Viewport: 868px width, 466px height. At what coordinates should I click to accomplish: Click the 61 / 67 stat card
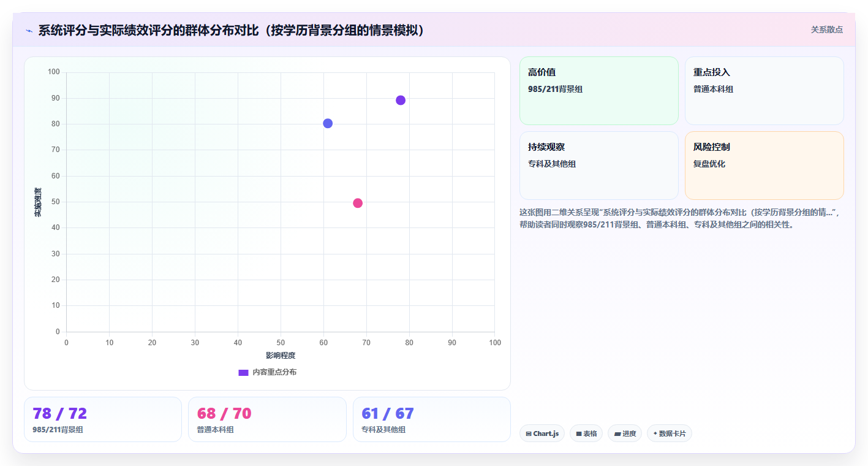click(x=432, y=419)
